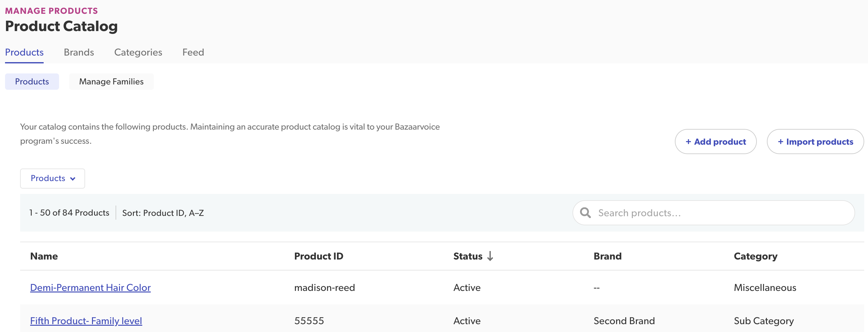
Task: Click the Add product button
Action: tap(715, 142)
